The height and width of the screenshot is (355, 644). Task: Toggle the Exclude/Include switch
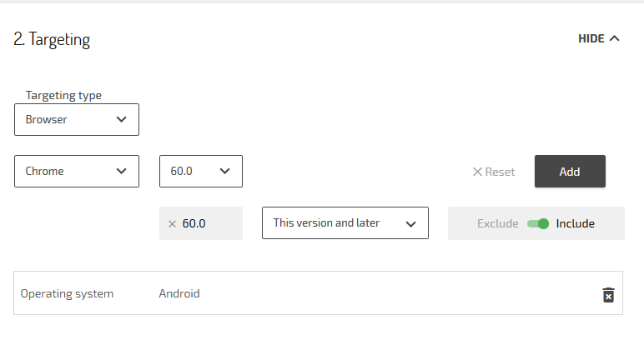pos(538,223)
